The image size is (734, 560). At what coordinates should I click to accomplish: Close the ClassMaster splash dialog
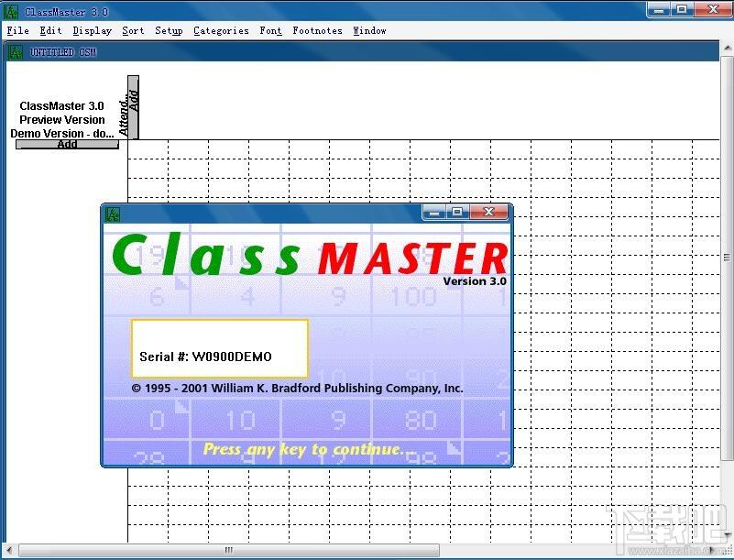pos(488,212)
